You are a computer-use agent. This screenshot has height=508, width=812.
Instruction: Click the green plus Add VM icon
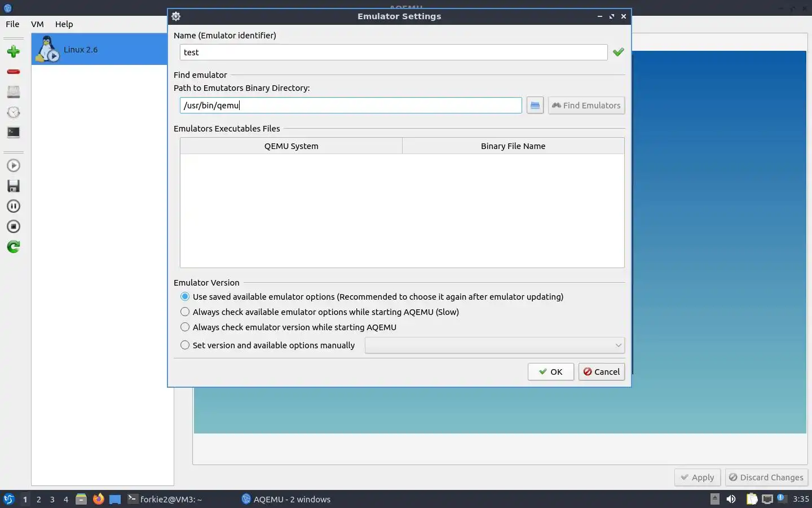pyautogui.click(x=14, y=51)
